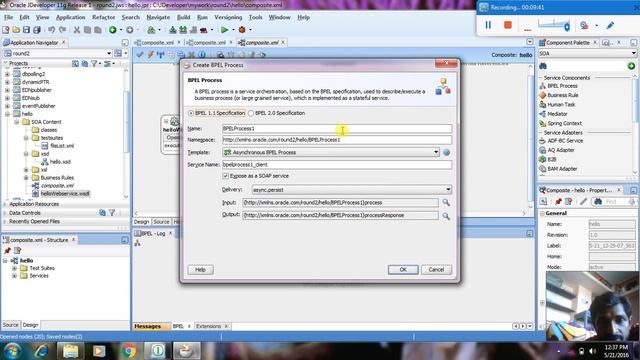Select AQ Adapter in Component Palette

tap(561, 150)
